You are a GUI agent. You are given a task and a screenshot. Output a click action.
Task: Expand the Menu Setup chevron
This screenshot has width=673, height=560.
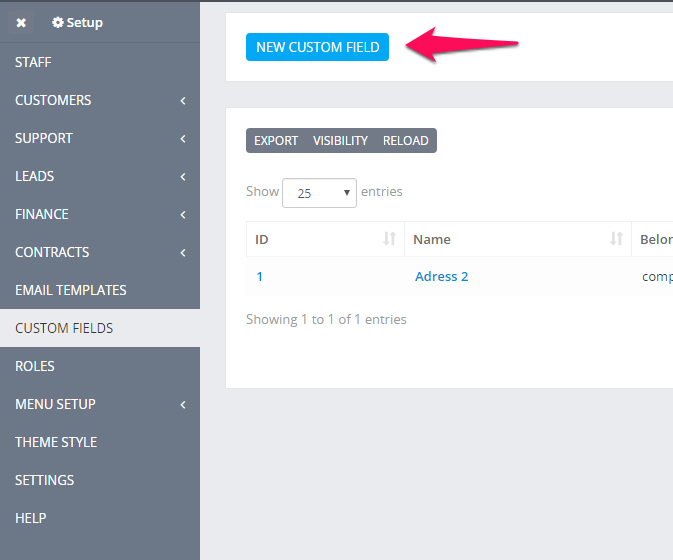click(183, 405)
